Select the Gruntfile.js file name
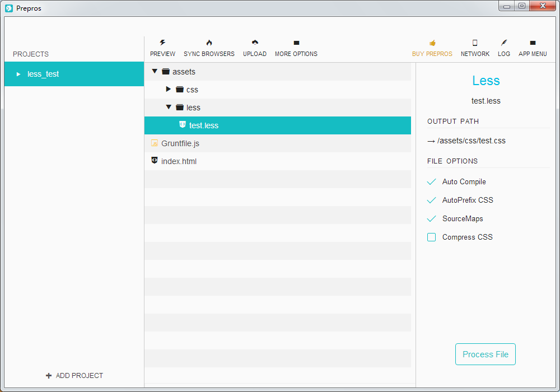560x392 pixels. [x=180, y=143]
